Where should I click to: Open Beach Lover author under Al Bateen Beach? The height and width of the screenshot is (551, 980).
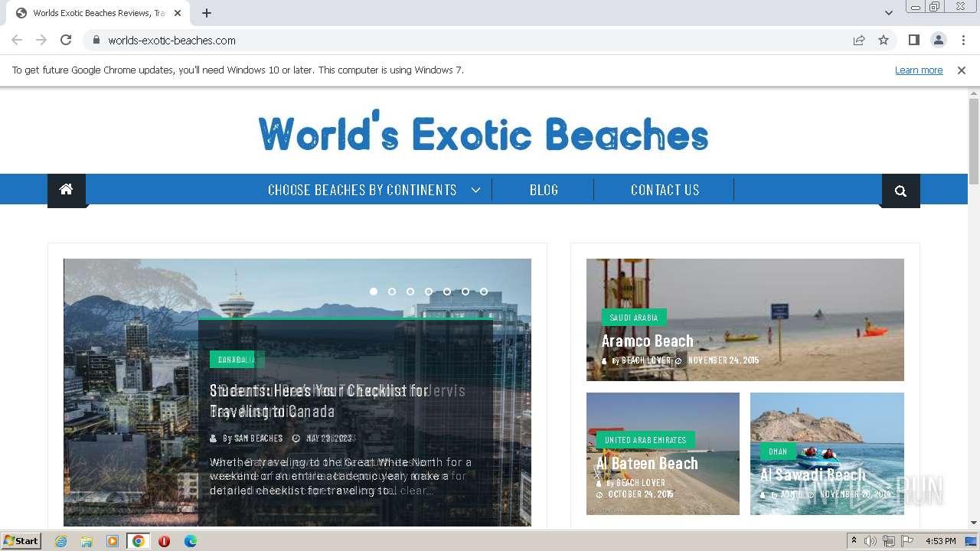click(641, 483)
